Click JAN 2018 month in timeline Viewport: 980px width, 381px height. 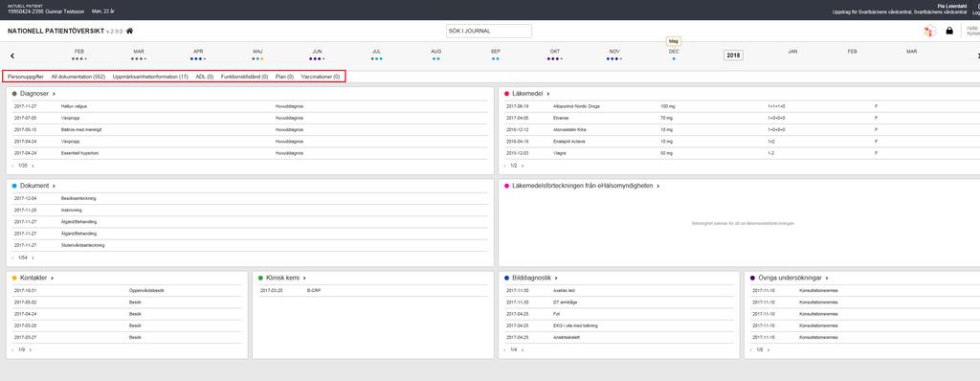(x=792, y=52)
